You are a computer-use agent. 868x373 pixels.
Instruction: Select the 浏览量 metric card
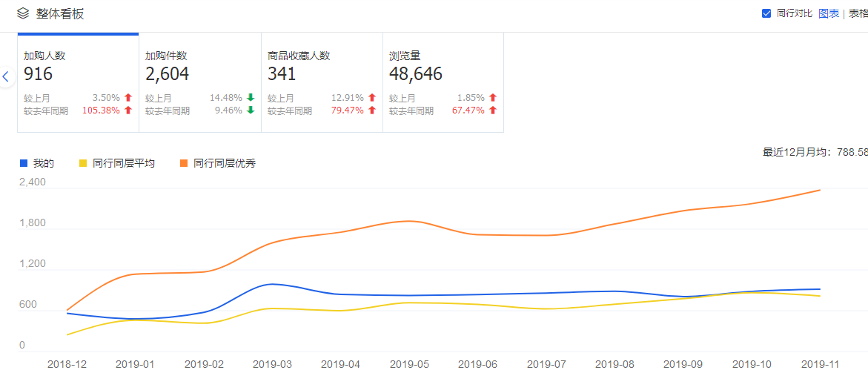[443, 82]
